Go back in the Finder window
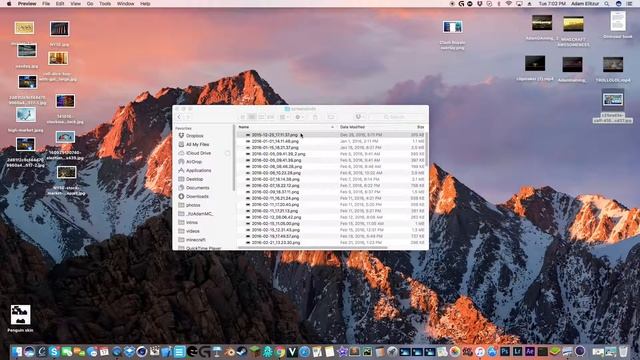The height and width of the screenshot is (360, 640). 179,117
